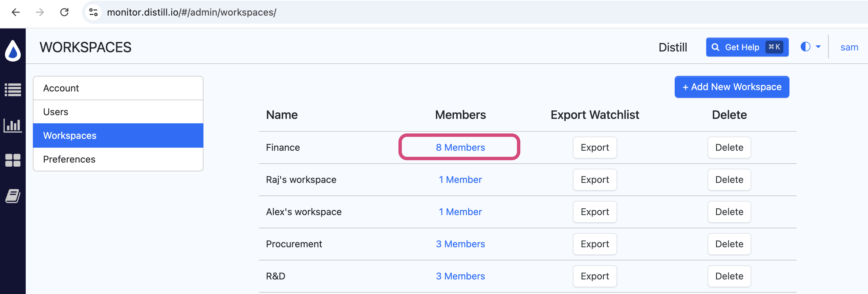868x294 pixels.
Task: Open Alex's workspace 1 Member link
Action: pyautogui.click(x=460, y=212)
